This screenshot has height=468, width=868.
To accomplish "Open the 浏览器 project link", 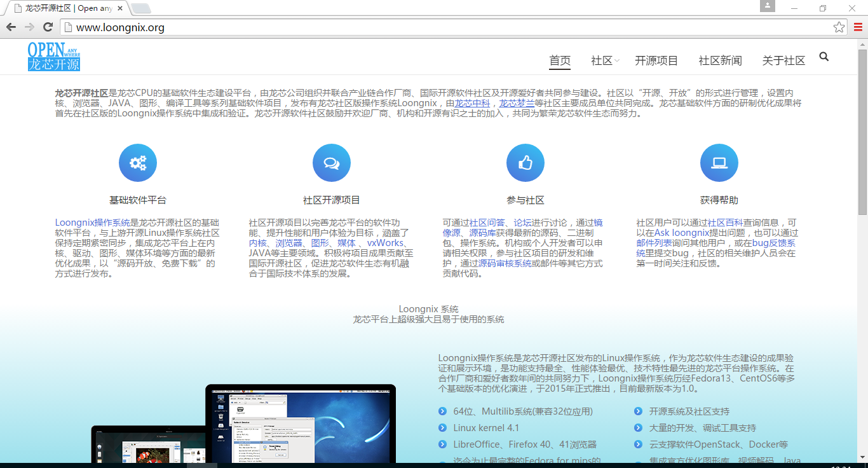I will pyautogui.click(x=288, y=243).
